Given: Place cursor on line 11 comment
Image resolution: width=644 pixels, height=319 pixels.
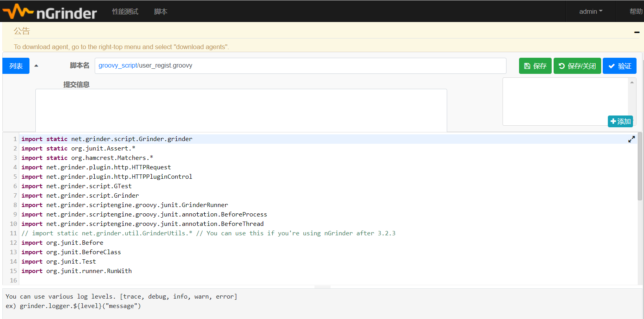Looking at the screenshot, I should click(x=208, y=233).
